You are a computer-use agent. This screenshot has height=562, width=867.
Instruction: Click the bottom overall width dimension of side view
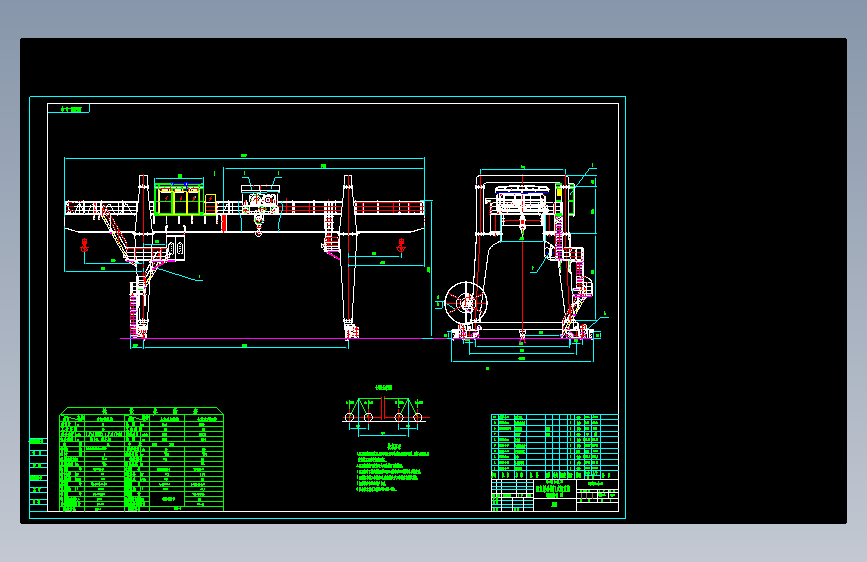(522, 361)
